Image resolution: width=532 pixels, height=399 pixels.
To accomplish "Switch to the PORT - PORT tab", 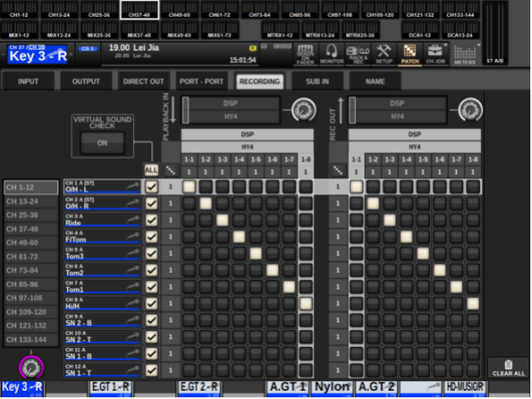I will tap(200, 82).
